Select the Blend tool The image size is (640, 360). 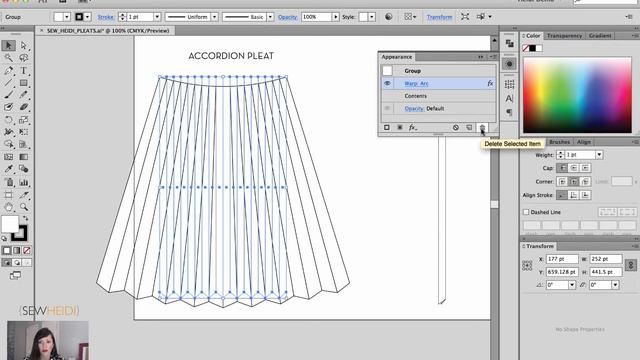tap(24, 169)
